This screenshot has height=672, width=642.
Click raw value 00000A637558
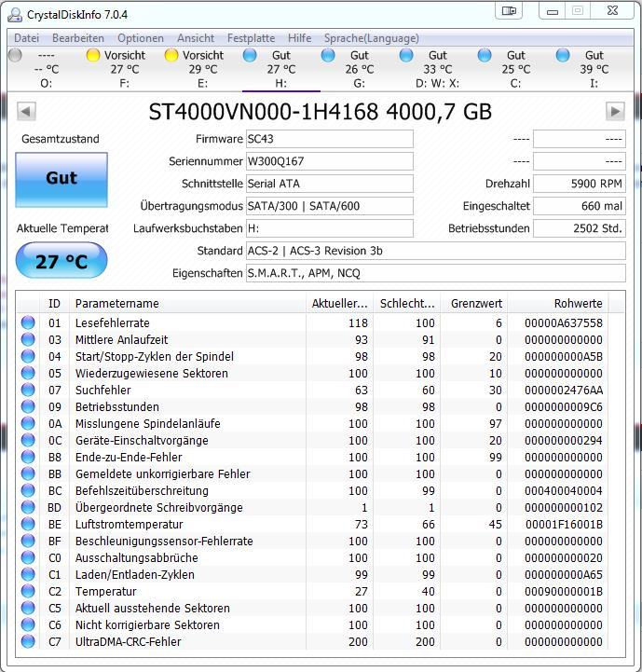tap(563, 322)
